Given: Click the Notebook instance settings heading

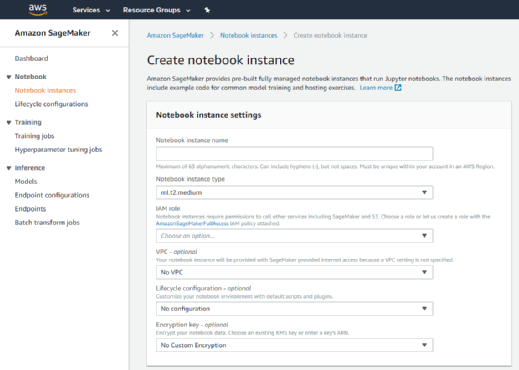Looking at the screenshot, I should pos(209,115).
